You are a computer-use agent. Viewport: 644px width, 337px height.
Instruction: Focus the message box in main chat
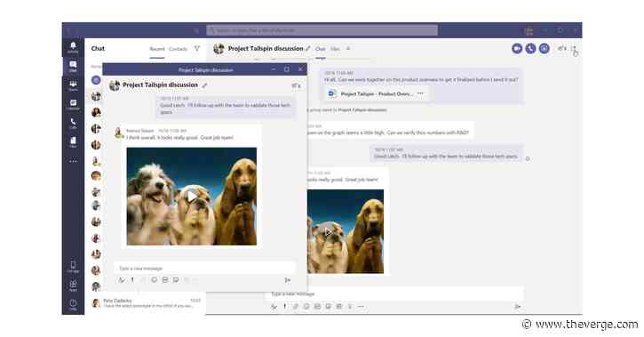(395, 293)
